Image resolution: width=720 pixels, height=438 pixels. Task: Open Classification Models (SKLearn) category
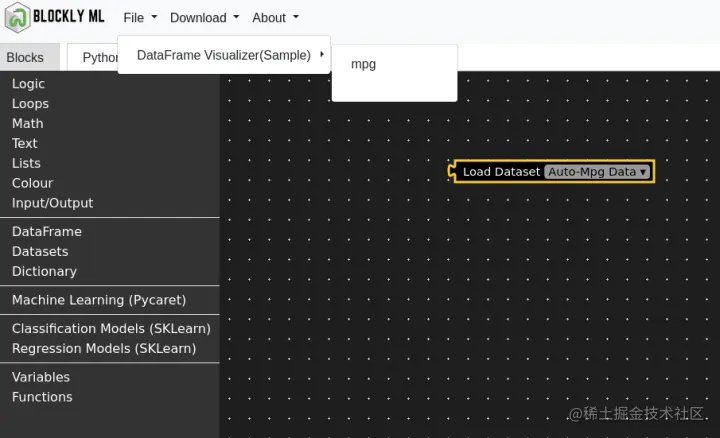[111, 329]
